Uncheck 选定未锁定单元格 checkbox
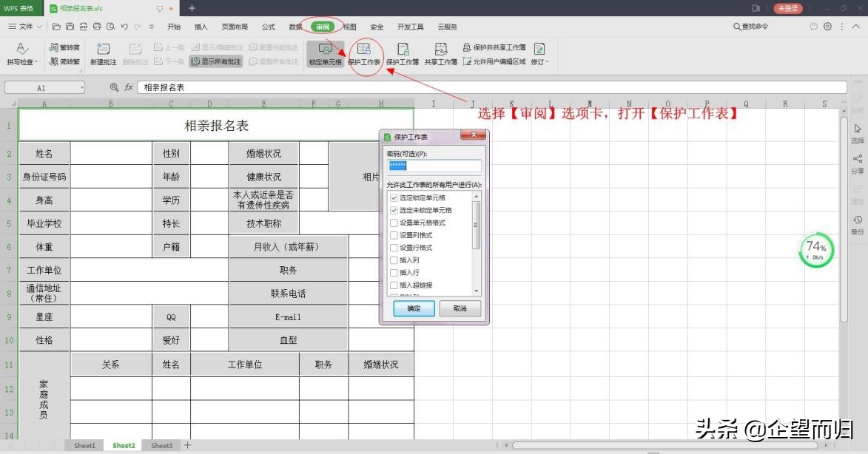Screen dimensions: 868x454 pyautogui.click(x=394, y=210)
